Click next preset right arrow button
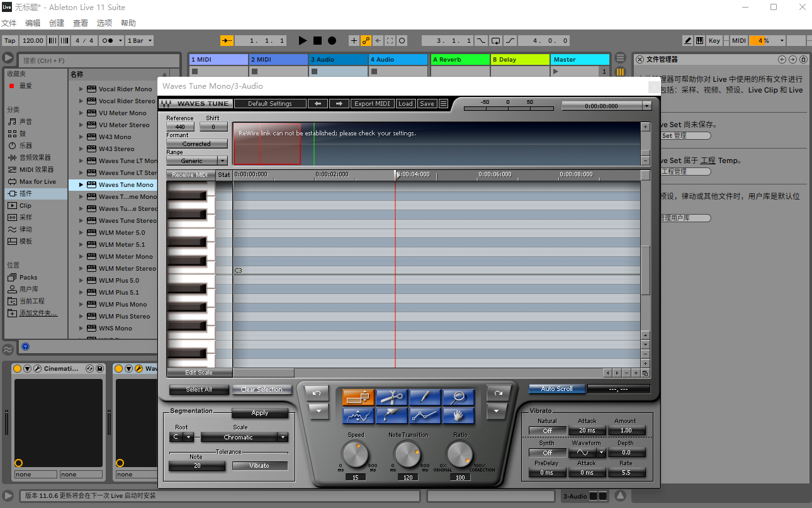812x508 pixels. pyautogui.click(x=339, y=104)
